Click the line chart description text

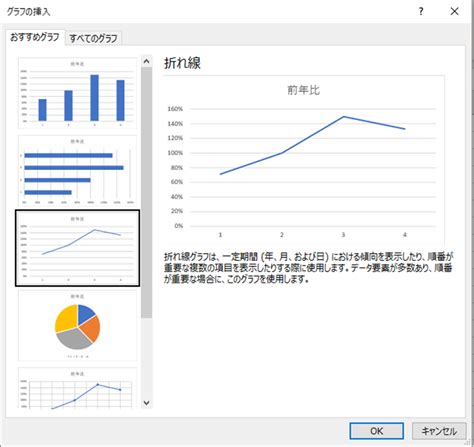pos(308,268)
